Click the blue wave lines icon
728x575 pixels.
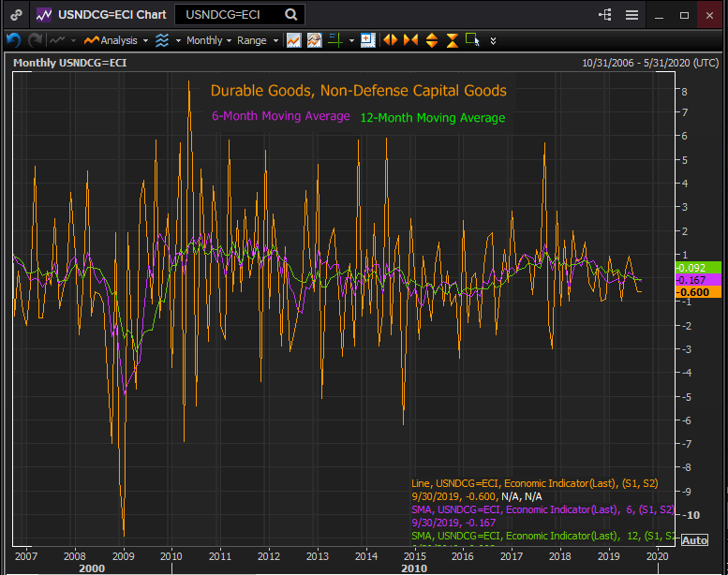tap(162, 40)
